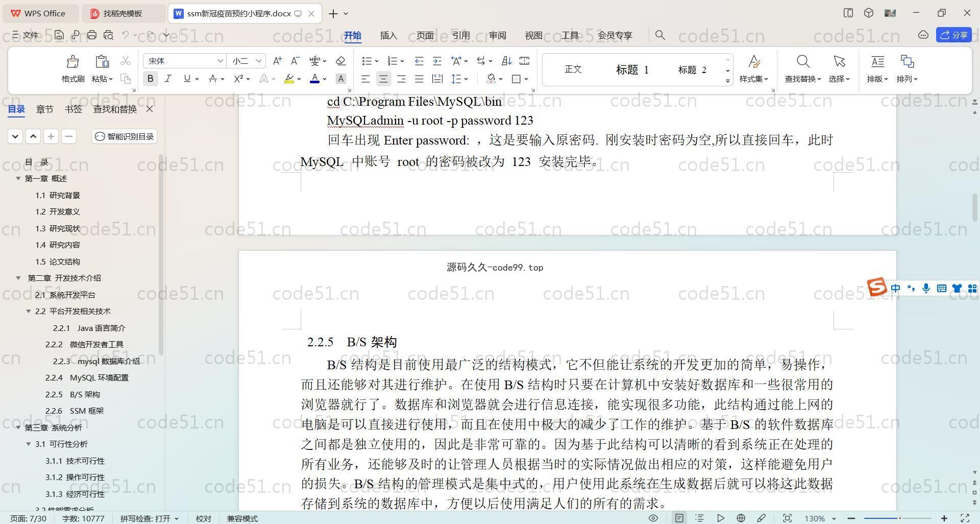Open the bullet list dropdown arrow
This screenshot has height=524, width=980.
click(x=377, y=61)
